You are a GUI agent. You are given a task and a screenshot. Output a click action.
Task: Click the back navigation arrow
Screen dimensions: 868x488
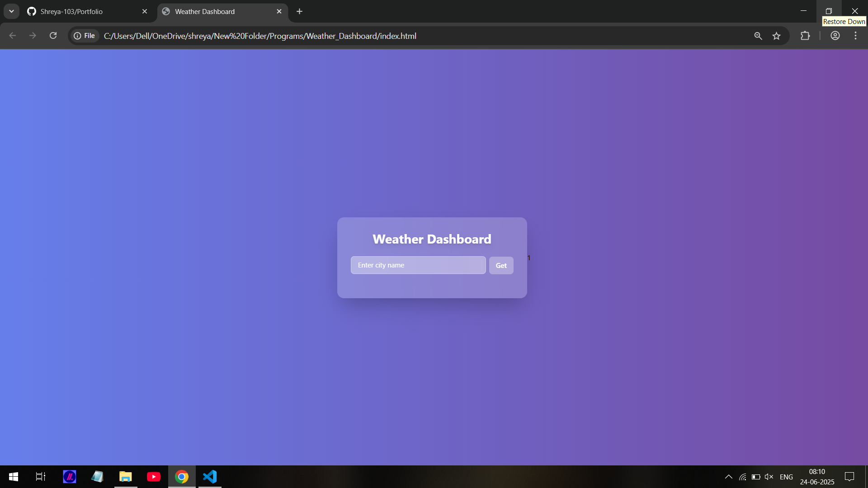click(12, 36)
